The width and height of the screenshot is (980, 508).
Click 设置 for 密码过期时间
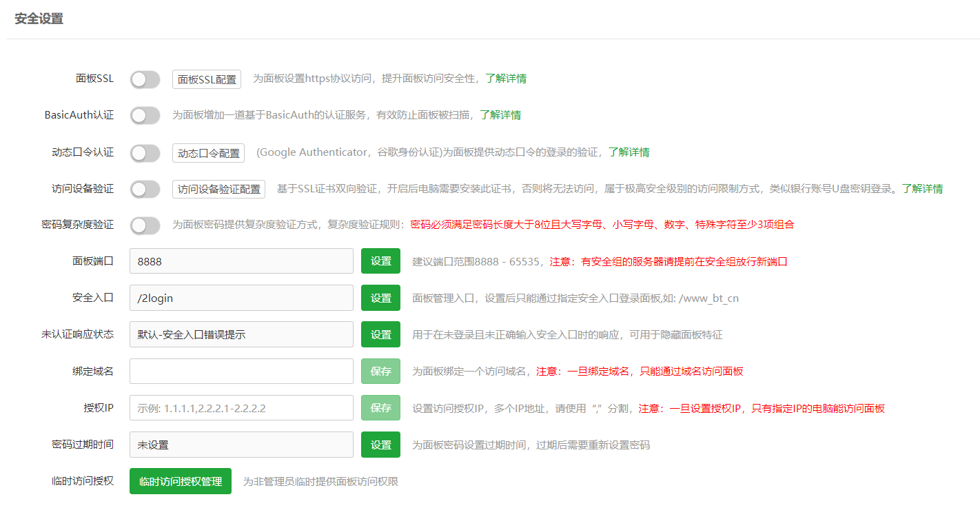380,445
